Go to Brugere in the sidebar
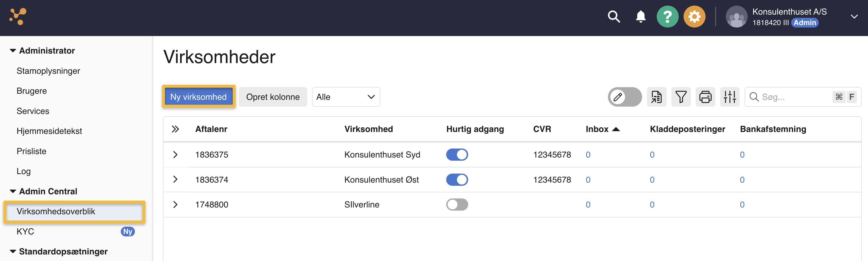868x261 pixels. tap(32, 91)
